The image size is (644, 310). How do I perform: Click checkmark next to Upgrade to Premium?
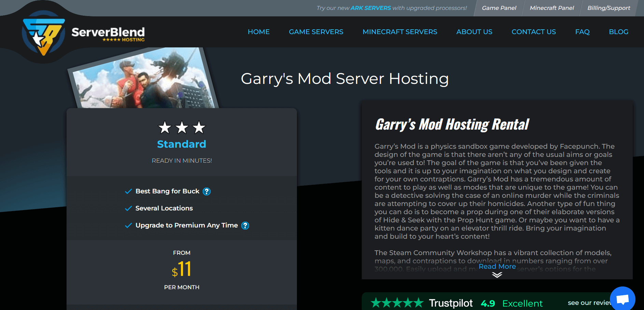[128, 225]
